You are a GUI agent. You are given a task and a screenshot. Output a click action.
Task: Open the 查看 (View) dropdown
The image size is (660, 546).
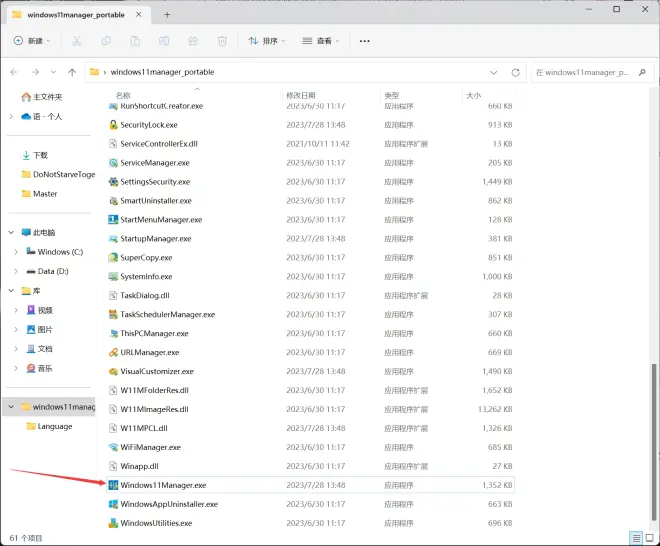(x=321, y=41)
